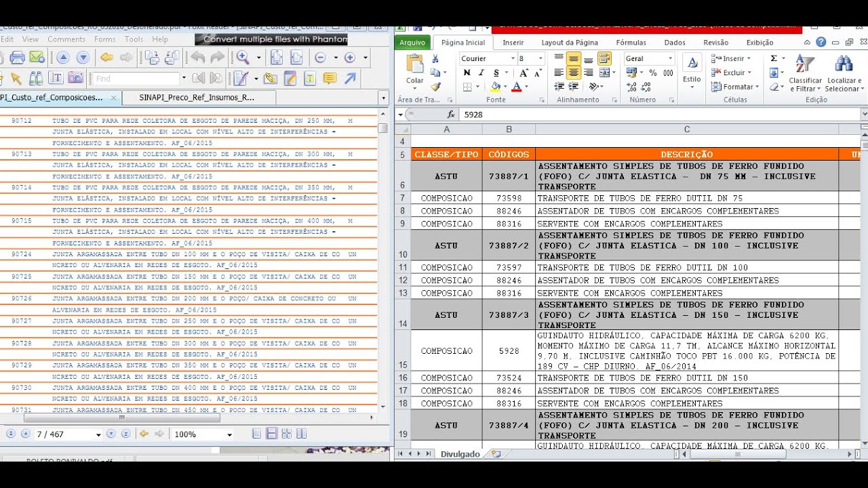Click the Email envelope icon in Foxit Reader
Screen dimensions: 868x488
[37, 58]
